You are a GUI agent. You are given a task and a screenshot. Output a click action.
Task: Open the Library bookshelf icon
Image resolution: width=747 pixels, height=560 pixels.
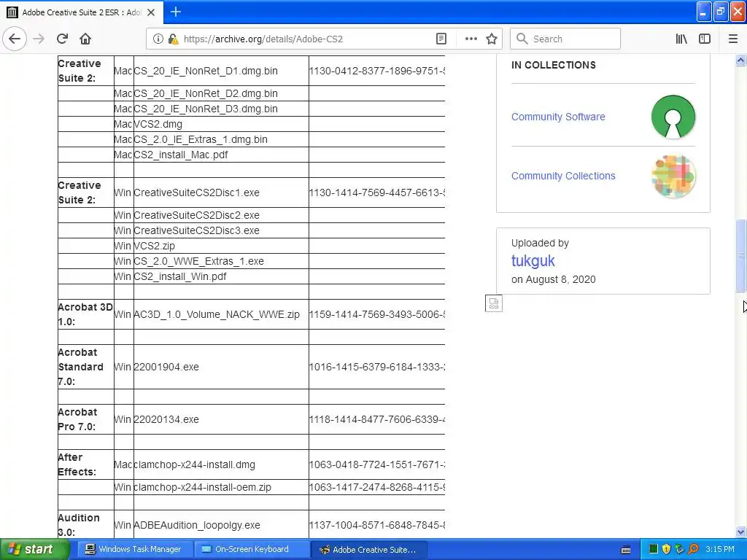point(681,39)
